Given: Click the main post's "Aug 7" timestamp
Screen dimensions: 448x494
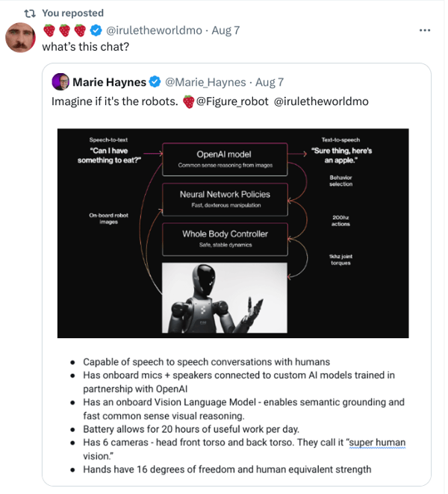Looking at the screenshot, I should click(x=225, y=31).
